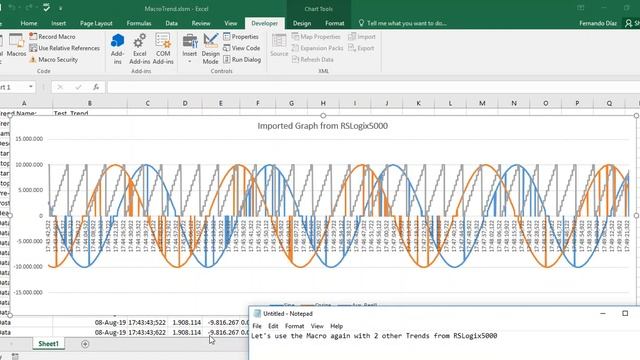Click XML Export
The image size is (640, 360).
[361, 48]
